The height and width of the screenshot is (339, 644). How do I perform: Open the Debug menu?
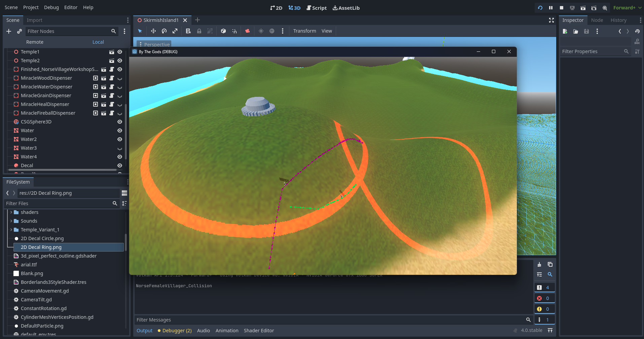click(x=51, y=7)
